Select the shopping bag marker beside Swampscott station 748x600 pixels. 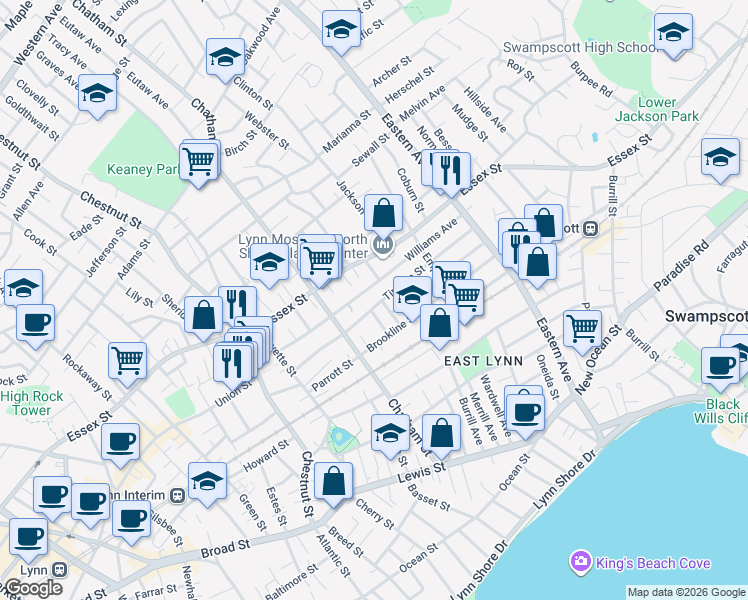tap(543, 224)
